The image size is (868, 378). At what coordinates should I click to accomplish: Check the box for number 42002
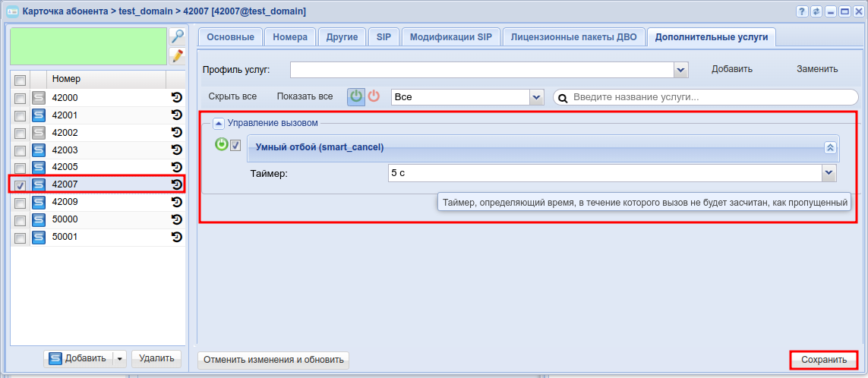20,134
